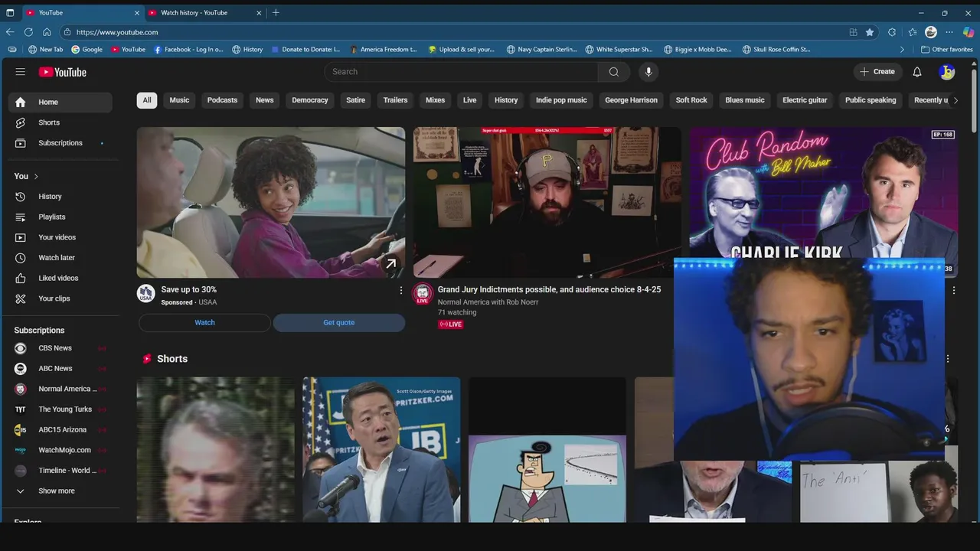This screenshot has height=551, width=980.
Task: Click the USAA channel avatar
Action: (145, 293)
